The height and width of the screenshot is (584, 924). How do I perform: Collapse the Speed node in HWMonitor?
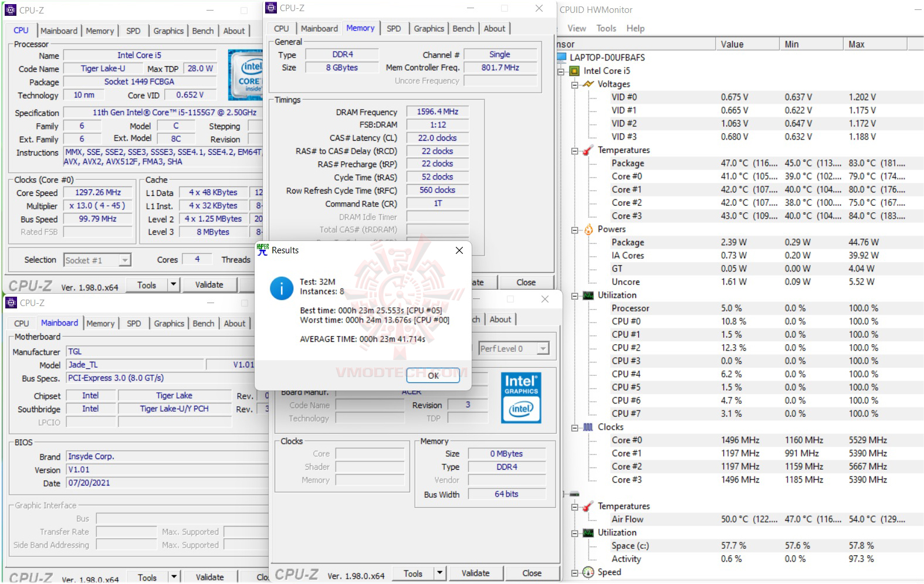click(575, 573)
